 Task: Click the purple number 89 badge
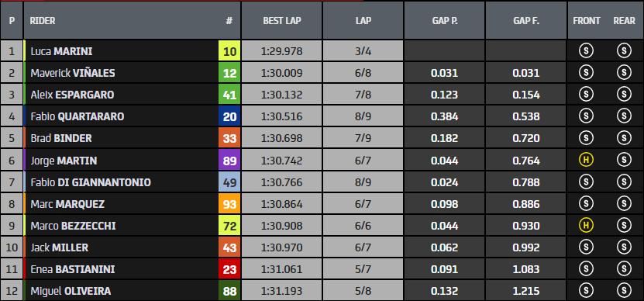[229, 161]
